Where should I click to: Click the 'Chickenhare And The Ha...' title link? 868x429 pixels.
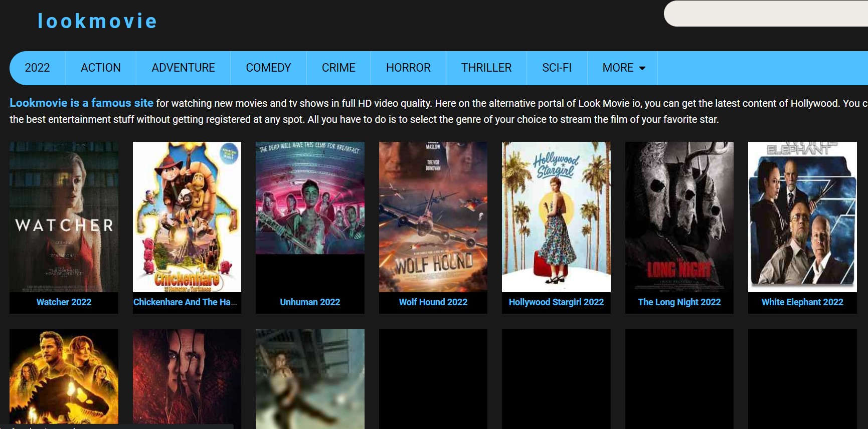click(185, 302)
